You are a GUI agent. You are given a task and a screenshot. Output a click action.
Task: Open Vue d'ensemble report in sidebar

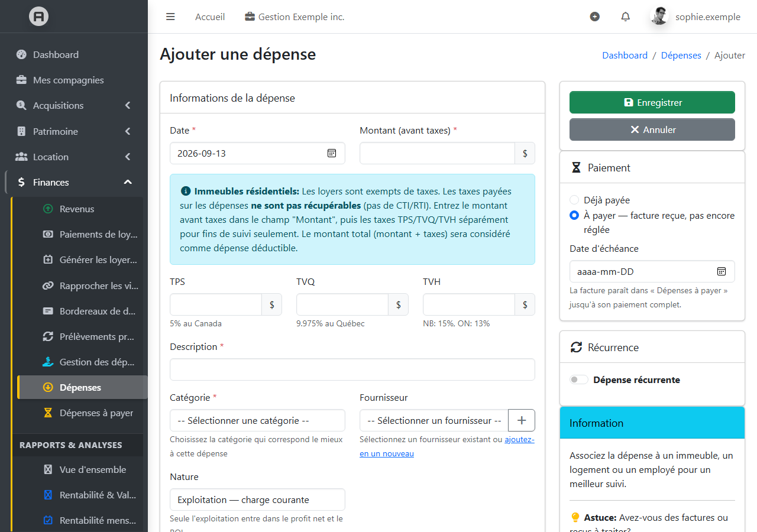(80, 469)
